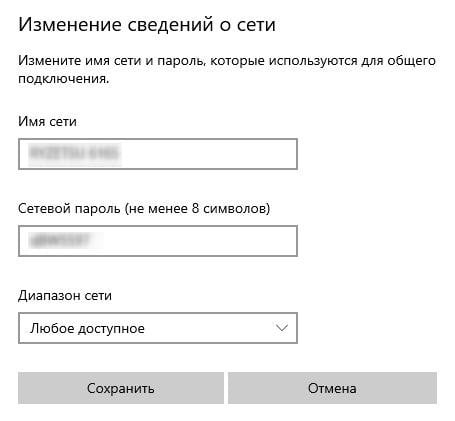Click the Изменение сведений о сети heading
455x421 pixels.
coord(147,25)
